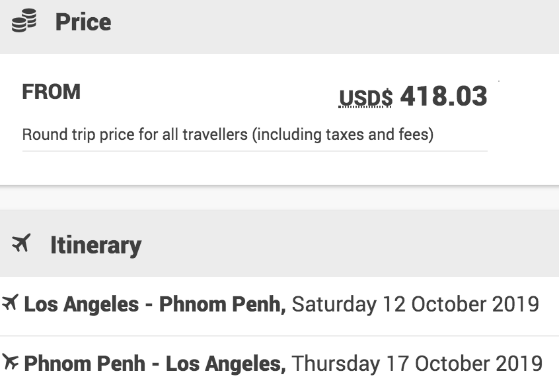
Task: Click the outbound flight plane icon
Action: pyautogui.click(x=10, y=304)
